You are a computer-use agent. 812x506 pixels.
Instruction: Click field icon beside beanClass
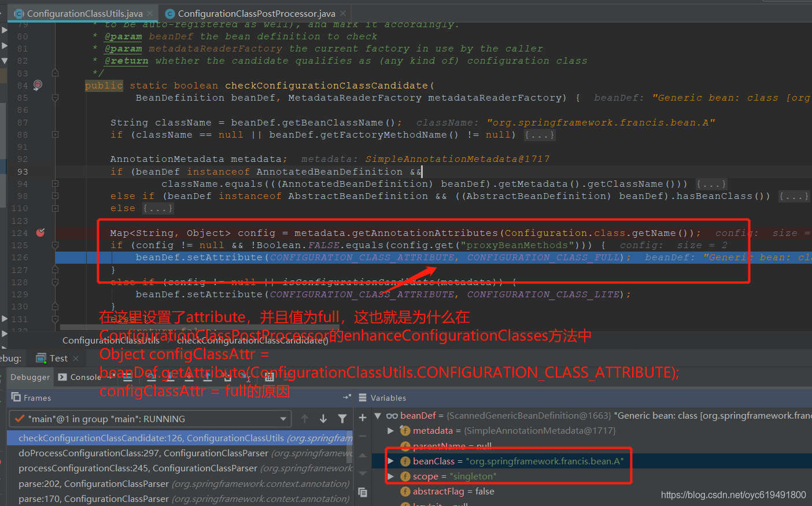405,461
